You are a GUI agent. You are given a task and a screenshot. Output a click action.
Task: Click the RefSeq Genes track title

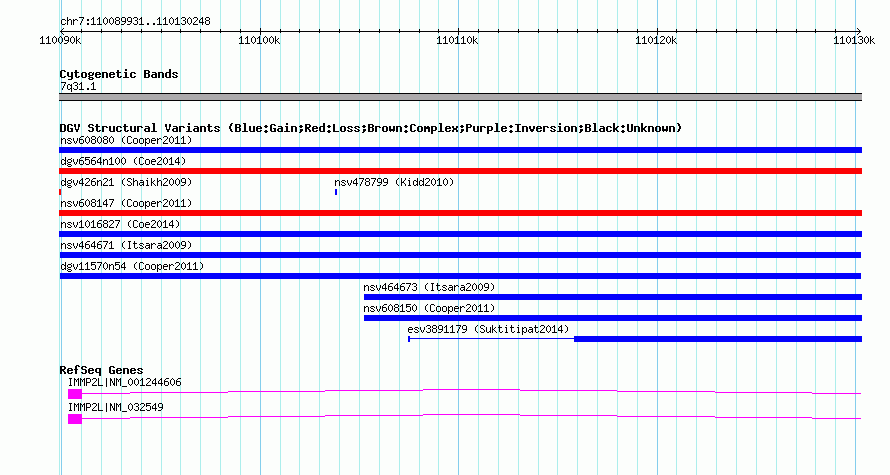pos(101,370)
